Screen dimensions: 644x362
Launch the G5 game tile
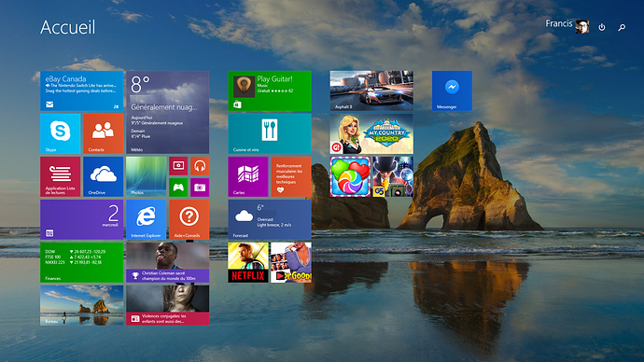click(393, 176)
